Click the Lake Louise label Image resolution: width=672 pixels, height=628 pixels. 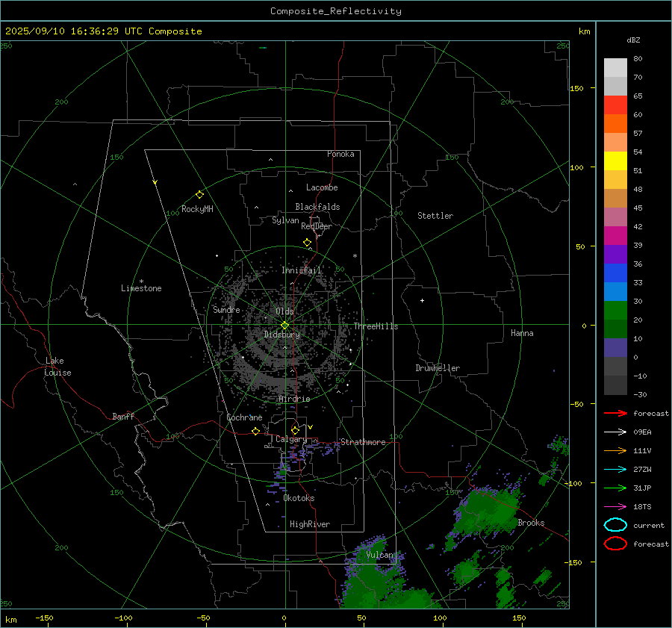tap(57, 367)
